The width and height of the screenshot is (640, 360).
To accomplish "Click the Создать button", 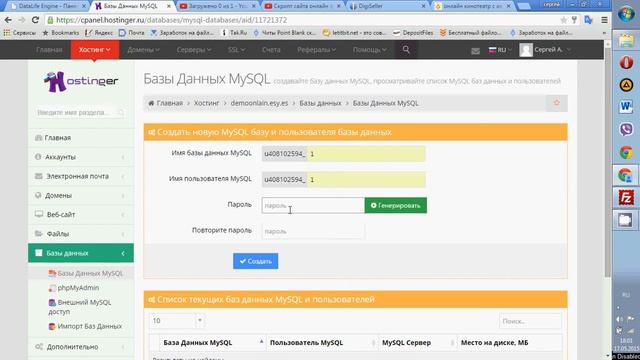I will [256, 261].
